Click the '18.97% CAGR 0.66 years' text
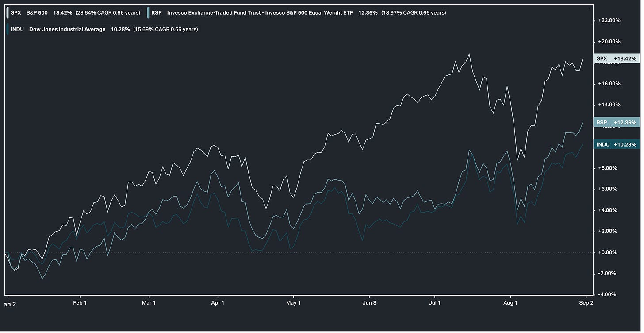Viewport: 644px width, 333px height. [x=414, y=13]
